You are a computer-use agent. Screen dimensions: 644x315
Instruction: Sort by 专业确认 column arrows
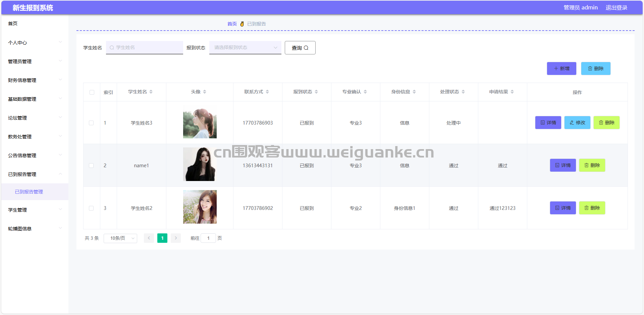[x=365, y=92]
